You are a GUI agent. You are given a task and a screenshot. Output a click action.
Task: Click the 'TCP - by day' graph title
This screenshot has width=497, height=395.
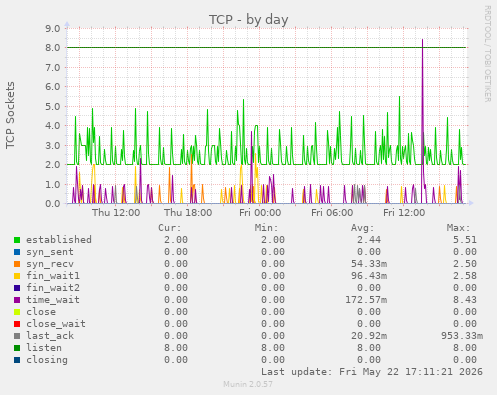(249, 20)
